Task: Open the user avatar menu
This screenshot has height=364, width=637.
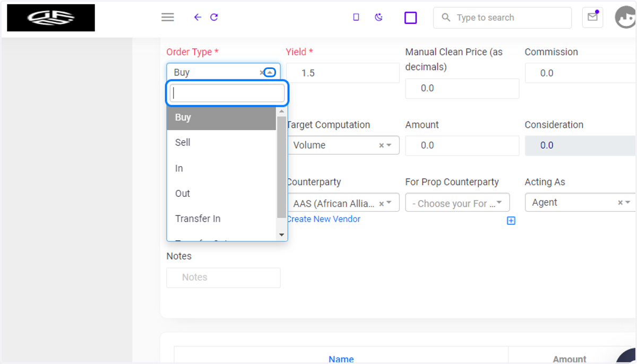Action: pyautogui.click(x=626, y=18)
